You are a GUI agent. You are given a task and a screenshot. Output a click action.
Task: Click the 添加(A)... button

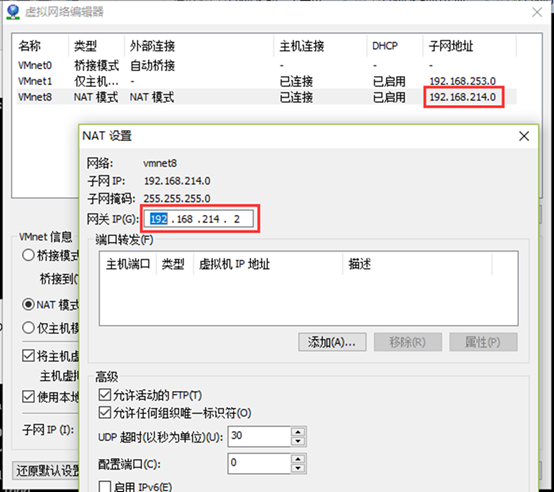click(332, 342)
